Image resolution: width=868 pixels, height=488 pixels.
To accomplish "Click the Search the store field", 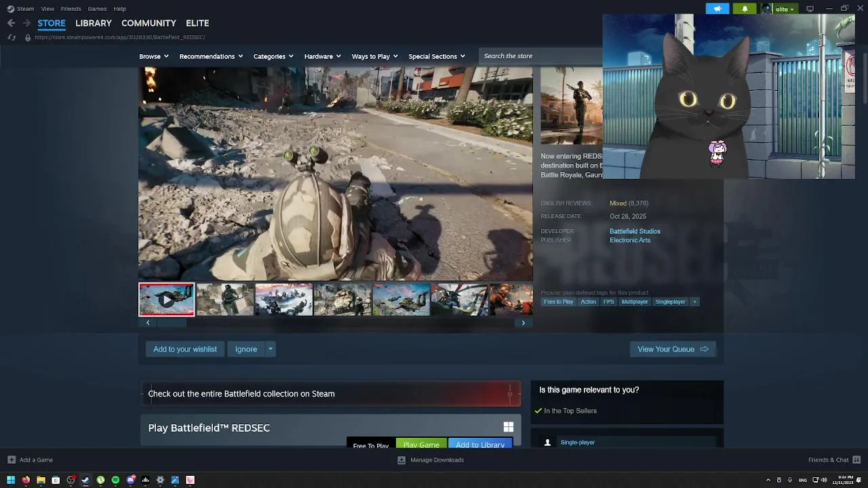I will pos(540,56).
